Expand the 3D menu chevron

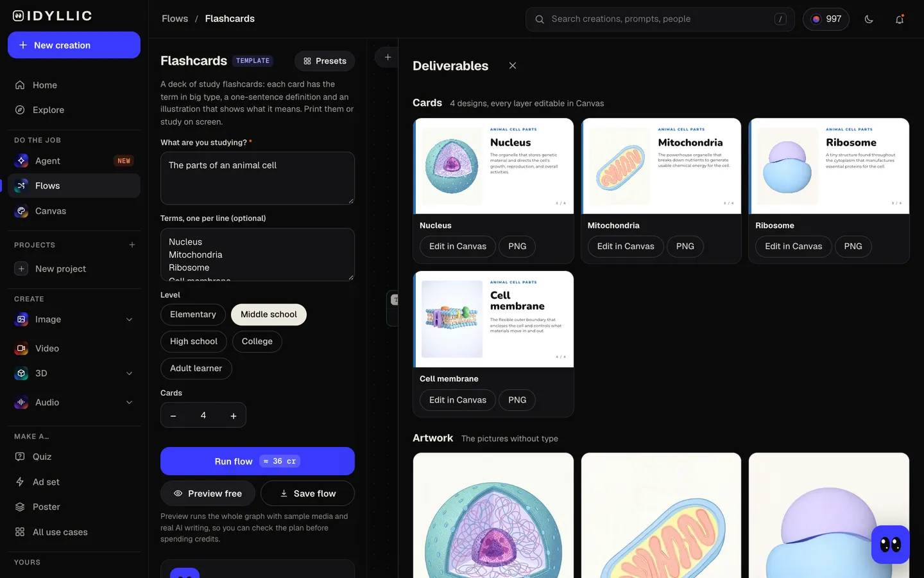(129, 373)
